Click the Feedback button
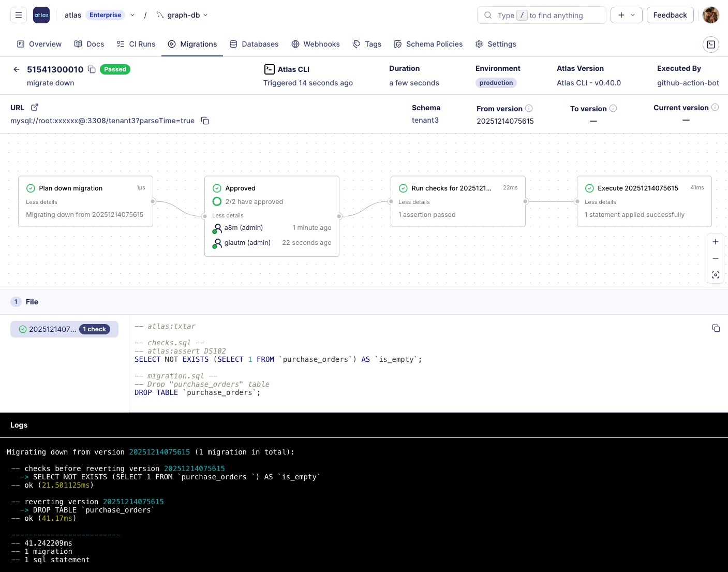728x572 pixels. click(x=670, y=15)
